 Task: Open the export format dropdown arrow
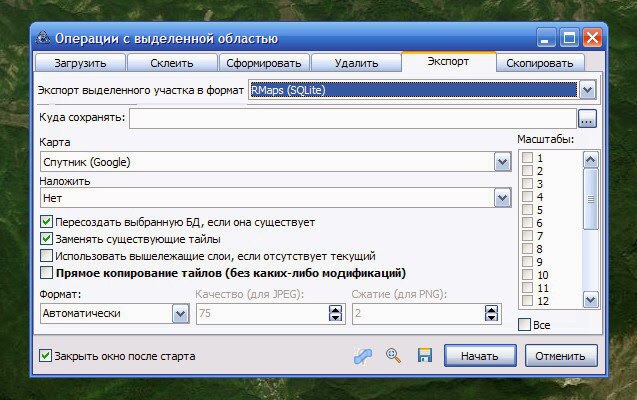pyautogui.click(x=587, y=90)
